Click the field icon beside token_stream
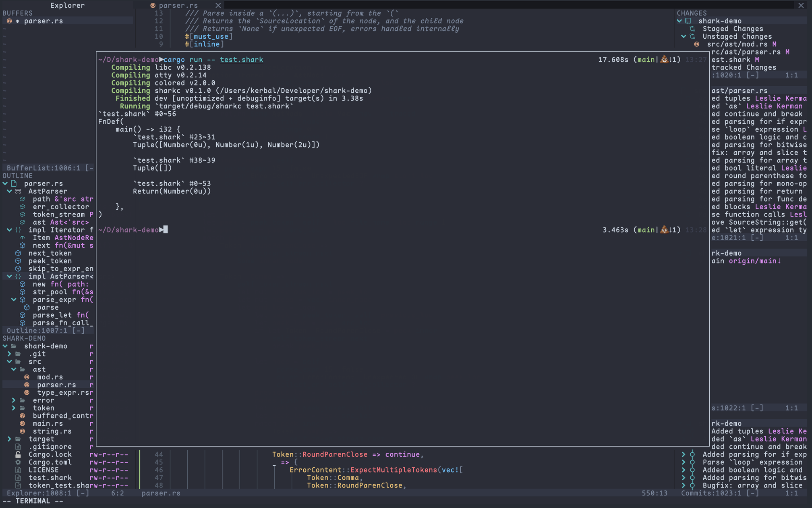This screenshot has width=812, height=508. (x=23, y=214)
